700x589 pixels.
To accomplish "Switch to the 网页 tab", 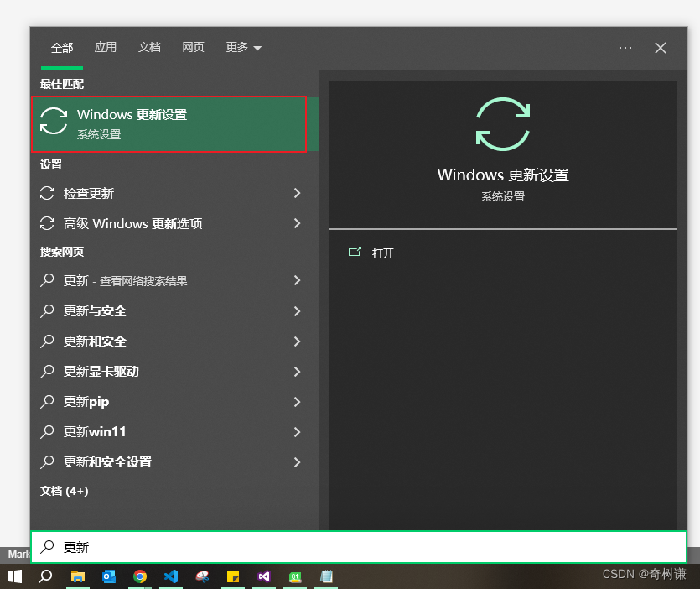I will [193, 47].
